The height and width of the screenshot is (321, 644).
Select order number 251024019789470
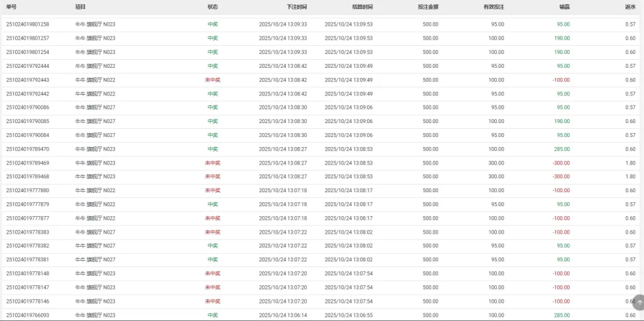[x=28, y=149]
